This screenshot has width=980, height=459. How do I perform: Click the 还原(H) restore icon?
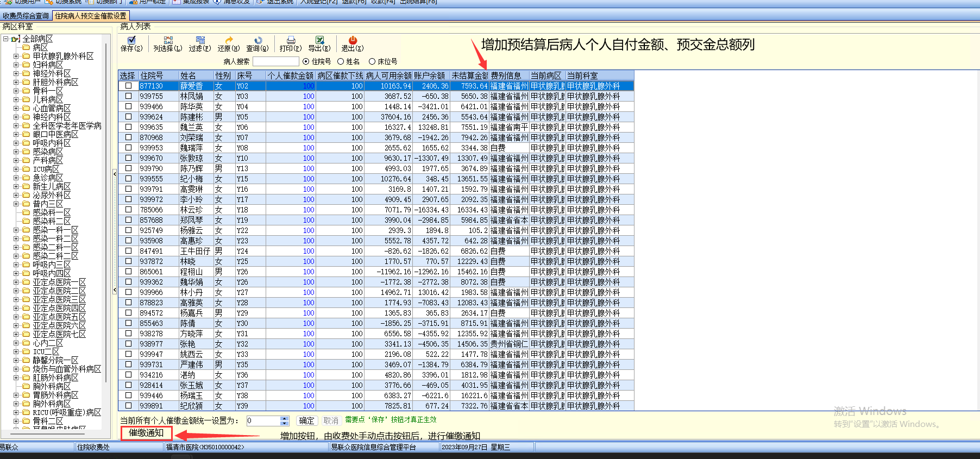pyautogui.click(x=229, y=41)
